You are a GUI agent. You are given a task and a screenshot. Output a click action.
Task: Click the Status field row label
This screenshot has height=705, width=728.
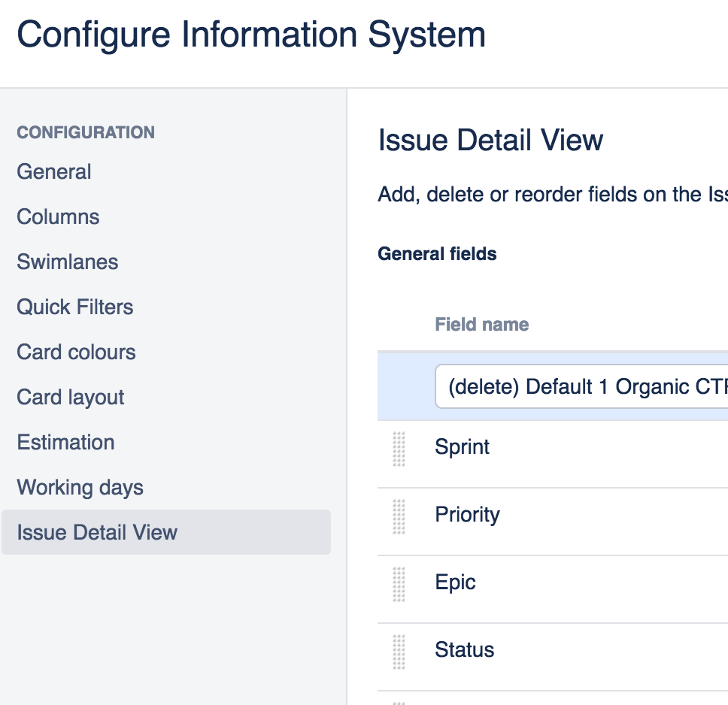[x=465, y=650]
